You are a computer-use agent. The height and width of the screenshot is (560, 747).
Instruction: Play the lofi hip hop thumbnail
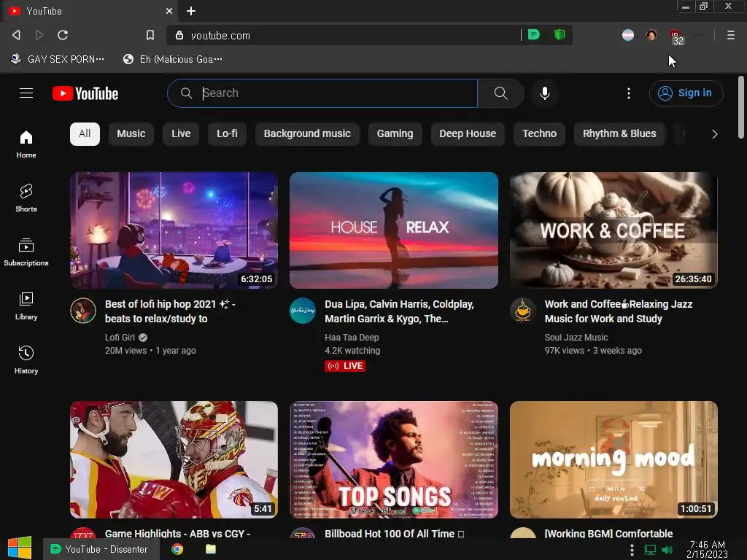tap(174, 230)
